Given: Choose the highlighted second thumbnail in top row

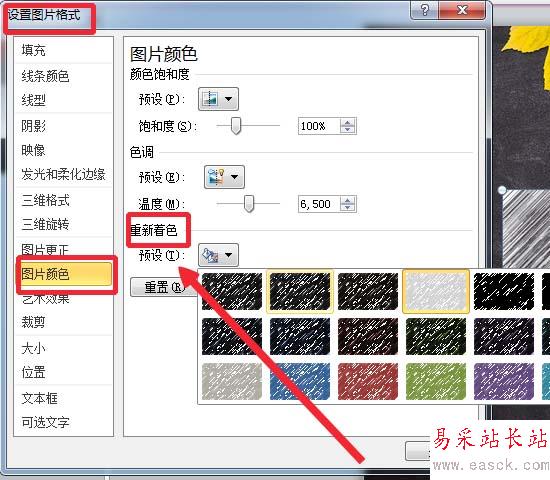Looking at the screenshot, I should [x=300, y=292].
